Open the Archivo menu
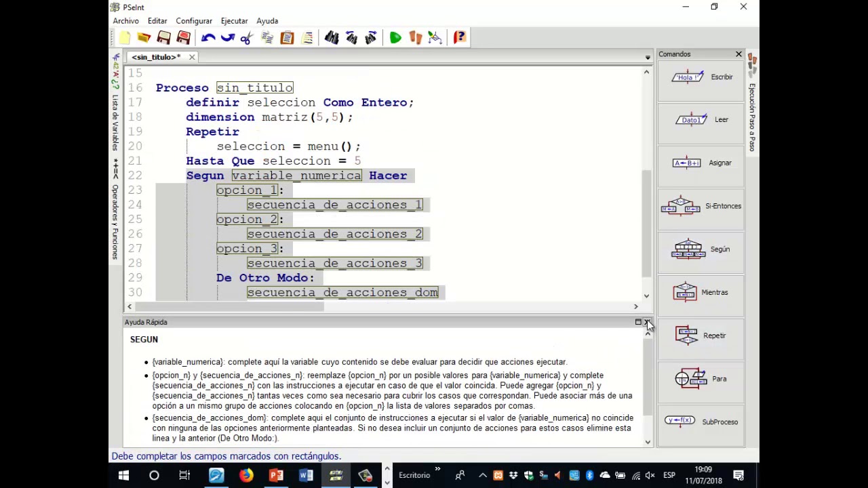Screen dimensions: 868x488 (125, 21)
